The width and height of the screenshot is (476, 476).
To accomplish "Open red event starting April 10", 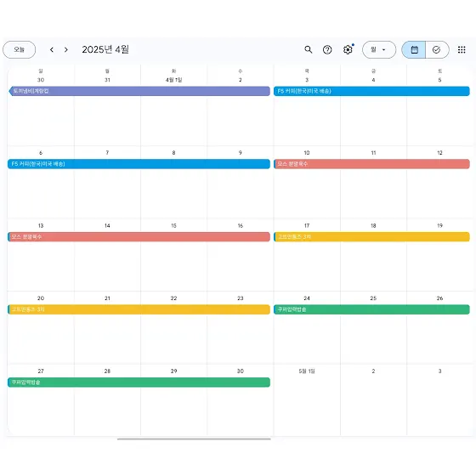I will 371,164.
